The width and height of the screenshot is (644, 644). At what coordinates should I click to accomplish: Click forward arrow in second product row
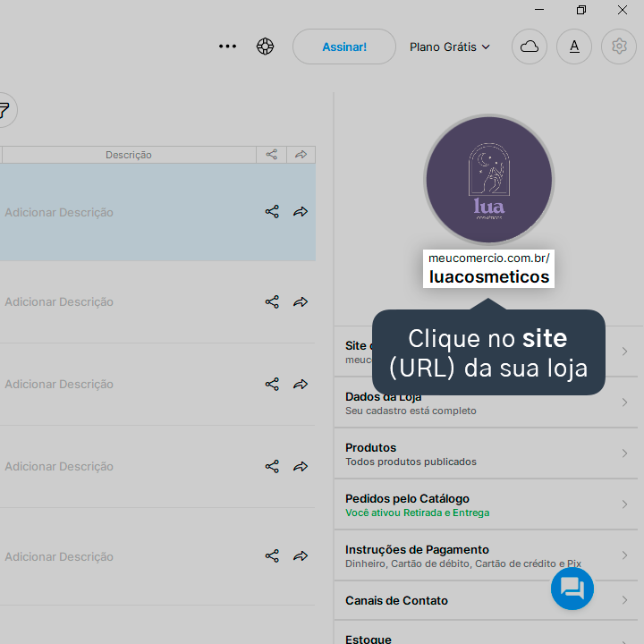click(301, 302)
